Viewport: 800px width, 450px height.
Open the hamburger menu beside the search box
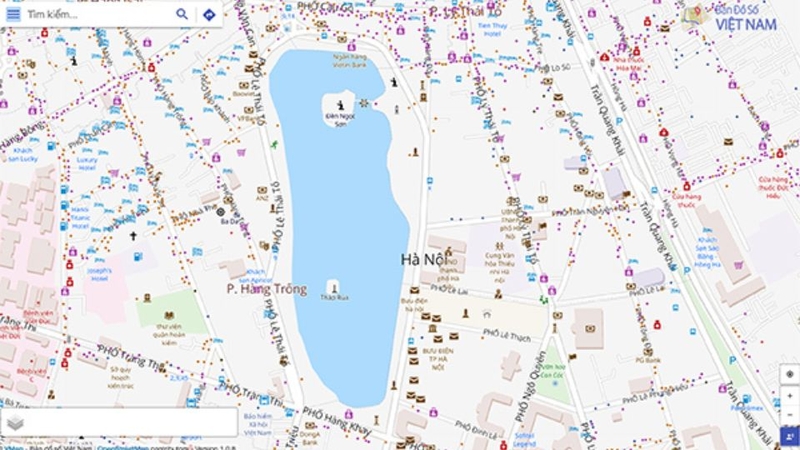click(x=13, y=14)
